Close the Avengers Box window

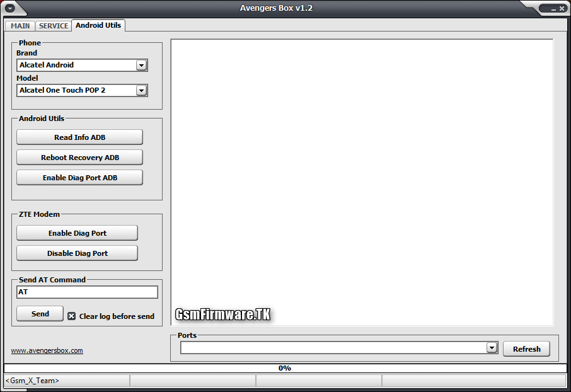point(562,8)
